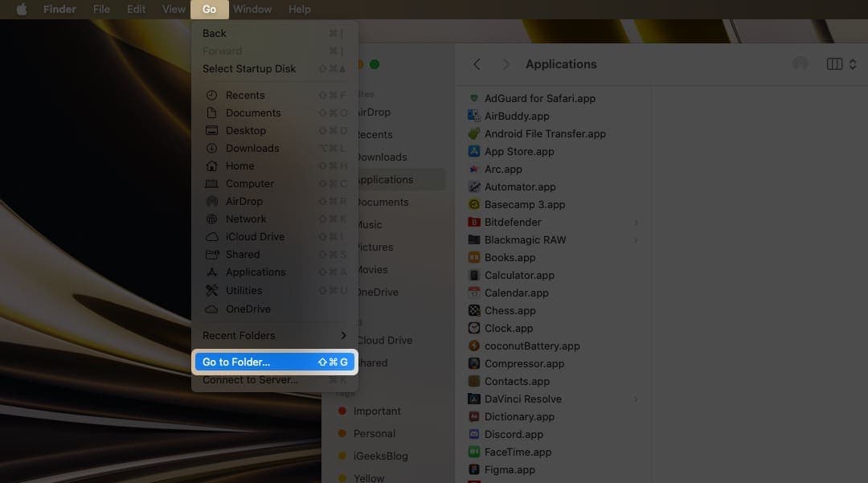This screenshot has width=868, height=483.
Task: Choose Go to Folder… menu item
Action: pos(275,362)
